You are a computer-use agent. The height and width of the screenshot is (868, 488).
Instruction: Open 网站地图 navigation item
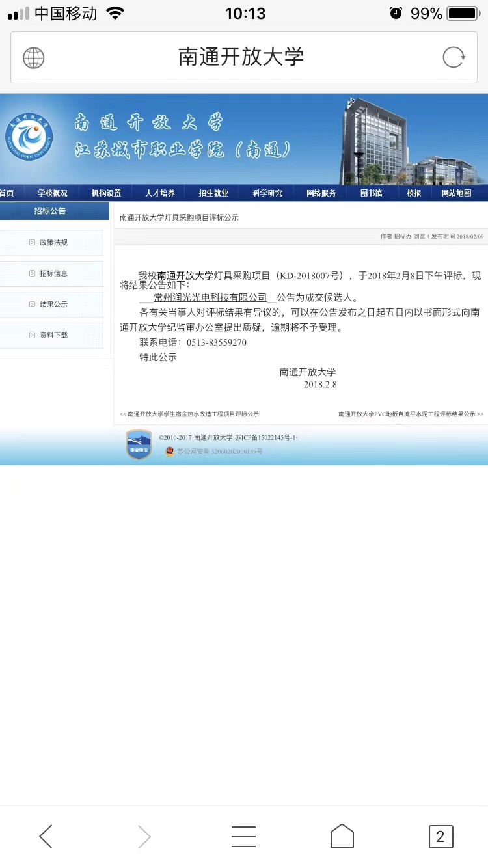click(x=456, y=193)
